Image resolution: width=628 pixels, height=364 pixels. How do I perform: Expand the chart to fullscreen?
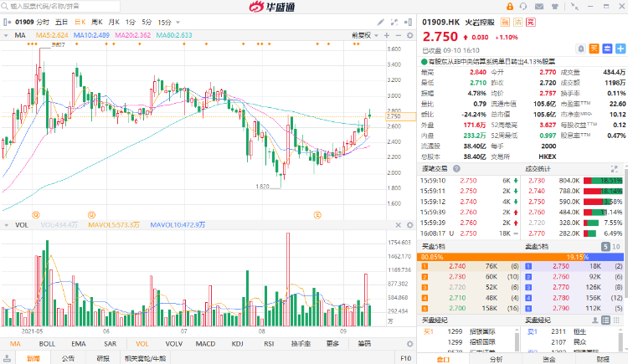(x=394, y=23)
